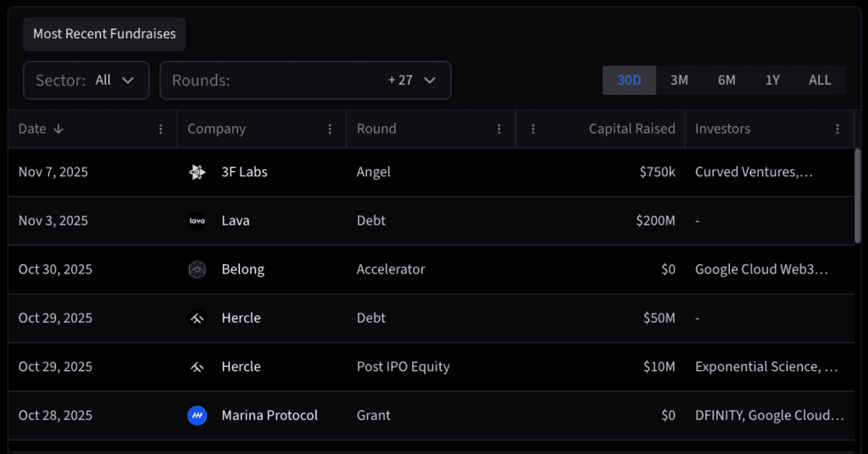Image resolution: width=868 pixels, height=454 pixels.
Task: Click the Lava company logo icon
Action: (197, 221)
